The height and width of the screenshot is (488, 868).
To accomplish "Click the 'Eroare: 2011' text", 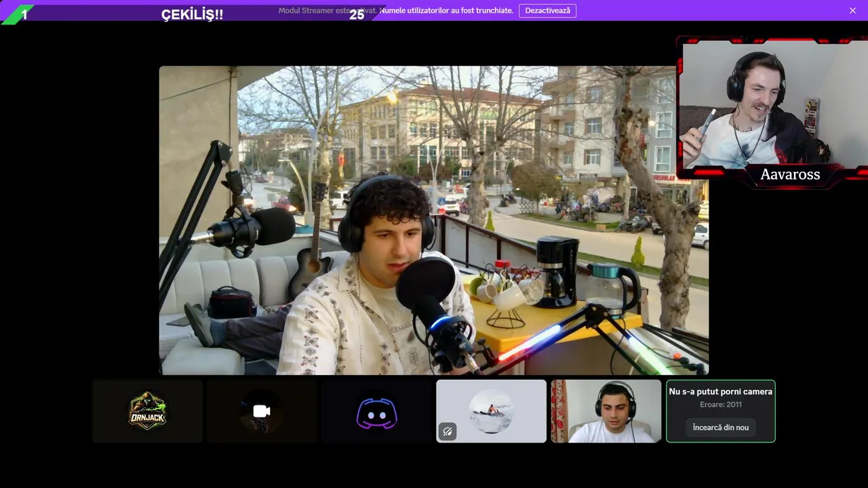I will [x=721, y=405].
